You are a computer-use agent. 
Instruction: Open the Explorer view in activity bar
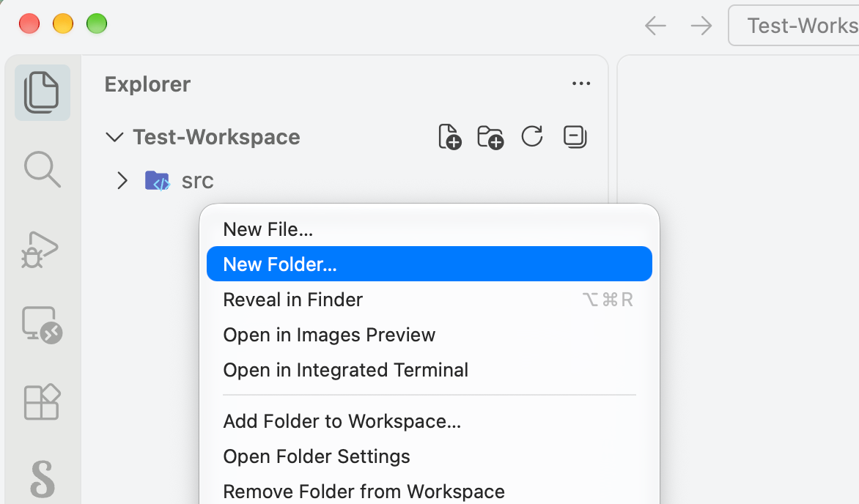pyautogui.click(x=43, y=92)
